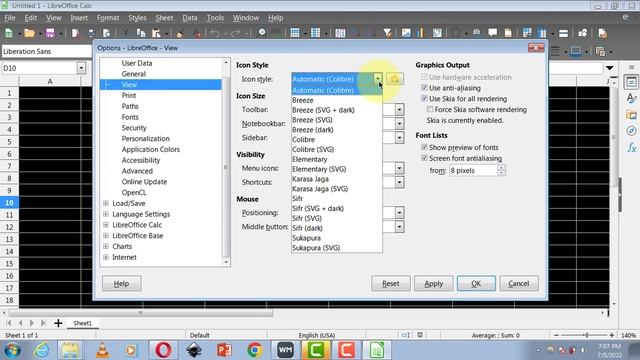Click the add new sheet plus icon
640x360 pixels.
[x=58, y=323]
